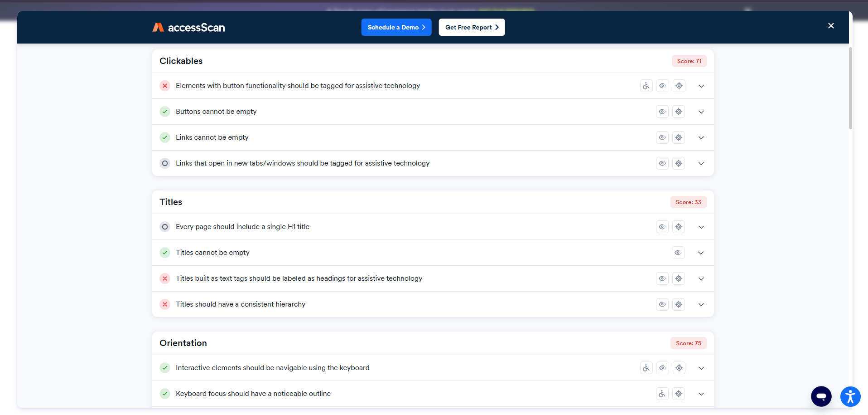Expand links in new tabs rule details
This screenshot has height=415, width=868.
[x=701, y=163]
